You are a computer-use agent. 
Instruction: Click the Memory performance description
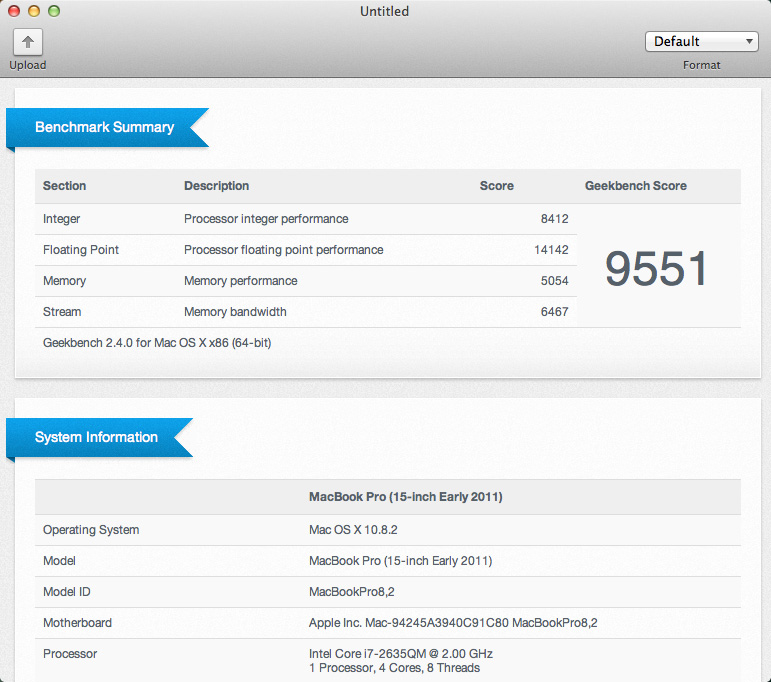tap(240, 281)
